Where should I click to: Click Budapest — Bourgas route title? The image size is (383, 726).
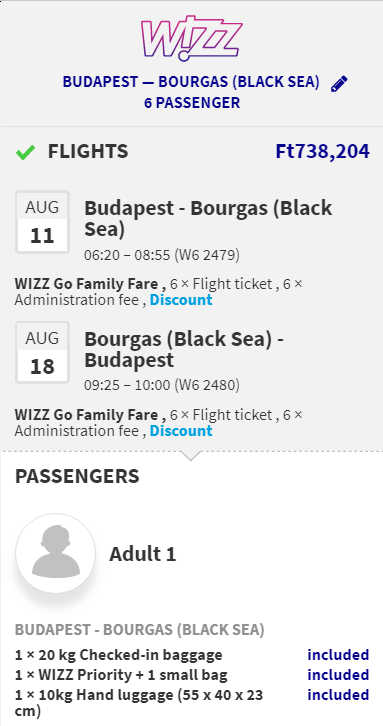191,82
